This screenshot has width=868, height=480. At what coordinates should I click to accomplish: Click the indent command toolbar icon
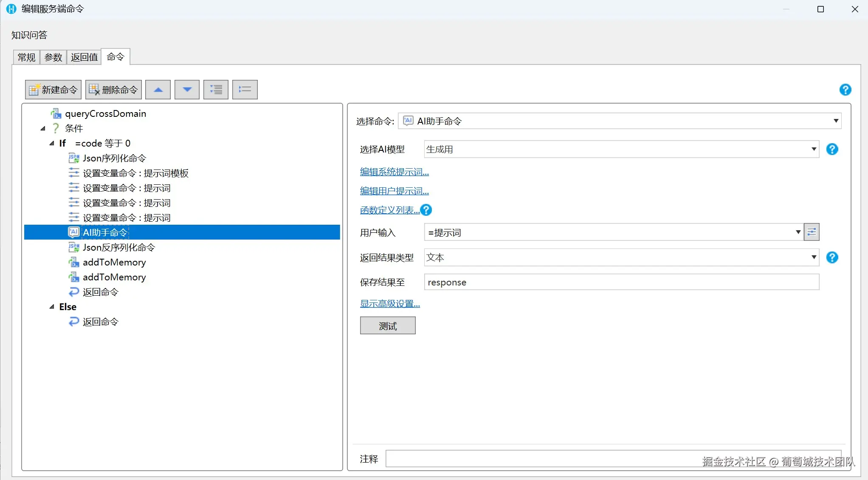pyautogui.click(x=216, y=90)
